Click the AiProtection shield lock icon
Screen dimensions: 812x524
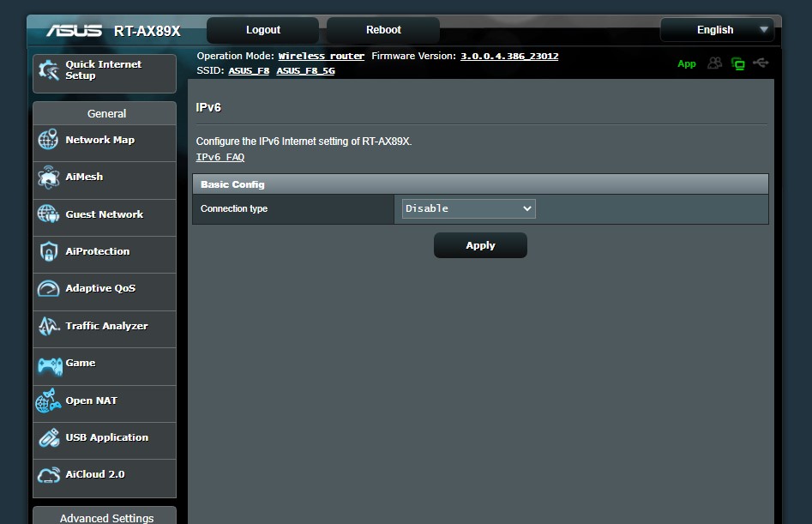pyautogui.click(x=49, y=251)
